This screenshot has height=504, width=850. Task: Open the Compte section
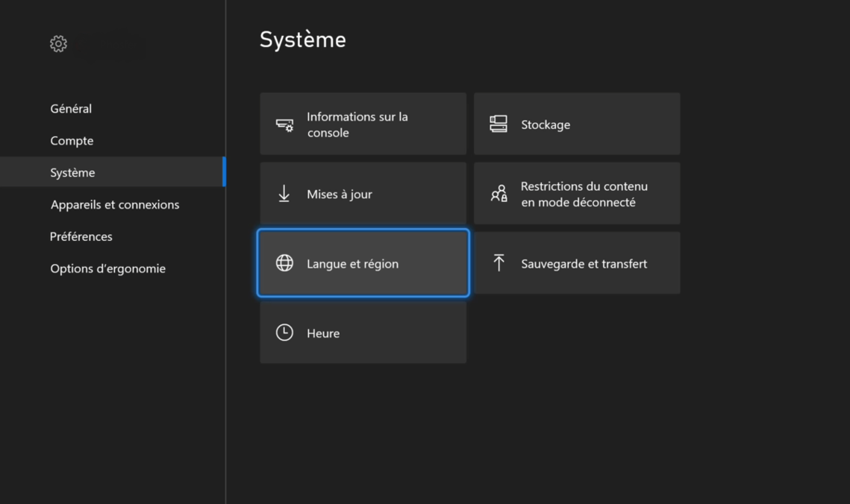72,141
